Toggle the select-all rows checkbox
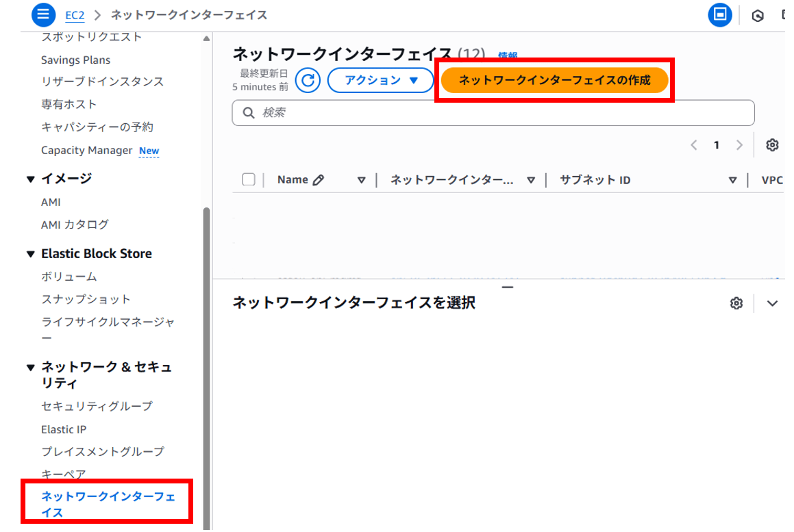794x532 pixels. pyautogui.click(x=249, y=179)
